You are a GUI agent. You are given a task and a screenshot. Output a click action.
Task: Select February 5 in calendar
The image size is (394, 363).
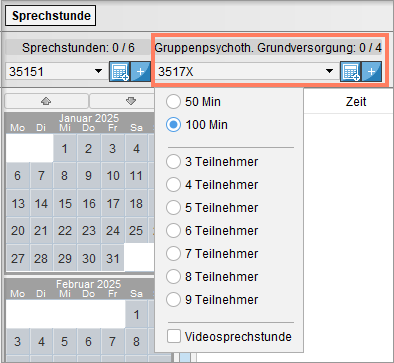[65, 341]
